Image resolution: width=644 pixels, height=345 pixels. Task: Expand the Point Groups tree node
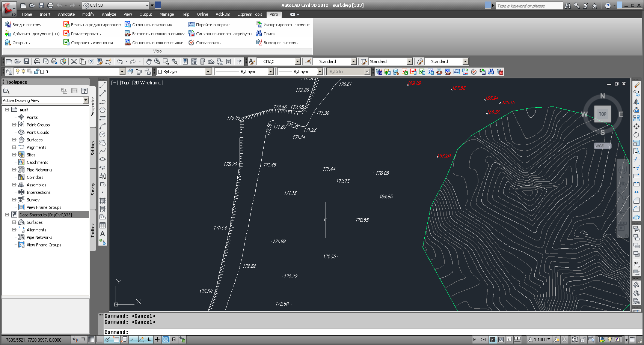point(14,125)
